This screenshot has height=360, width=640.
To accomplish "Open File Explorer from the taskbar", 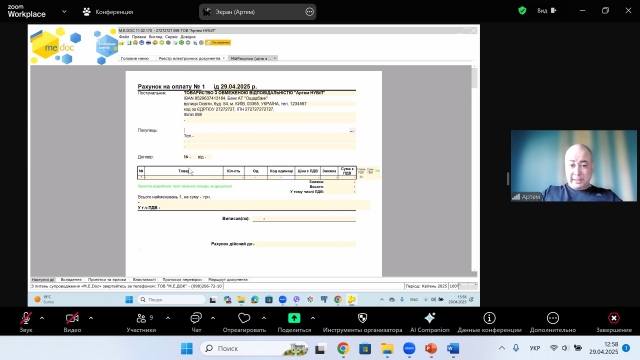I will (387, 349).
